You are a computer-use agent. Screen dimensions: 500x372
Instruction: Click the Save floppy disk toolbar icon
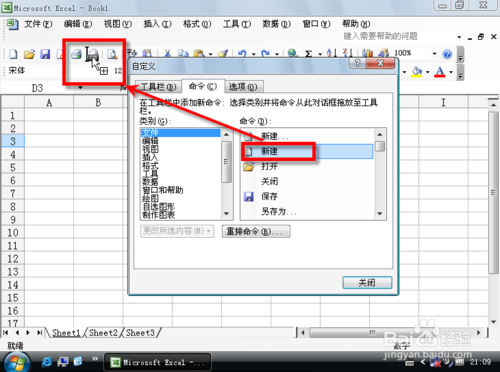coord(45,54)
